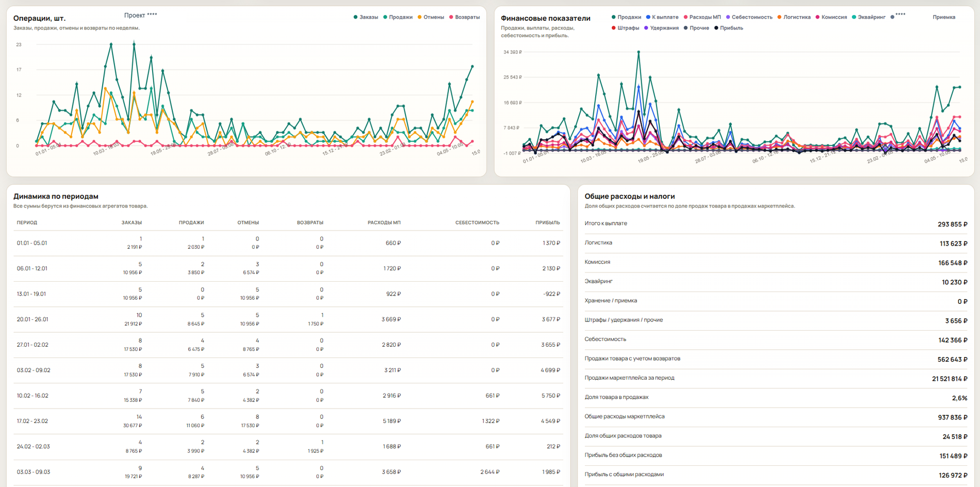
Task: Toggle the Возвраты legend item
Action: pos(464,17)
